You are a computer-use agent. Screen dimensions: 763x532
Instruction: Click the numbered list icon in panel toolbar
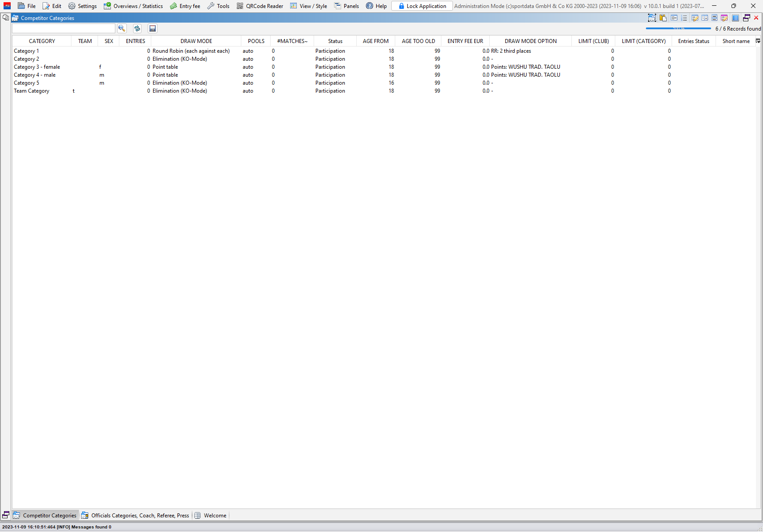[684, 18]
